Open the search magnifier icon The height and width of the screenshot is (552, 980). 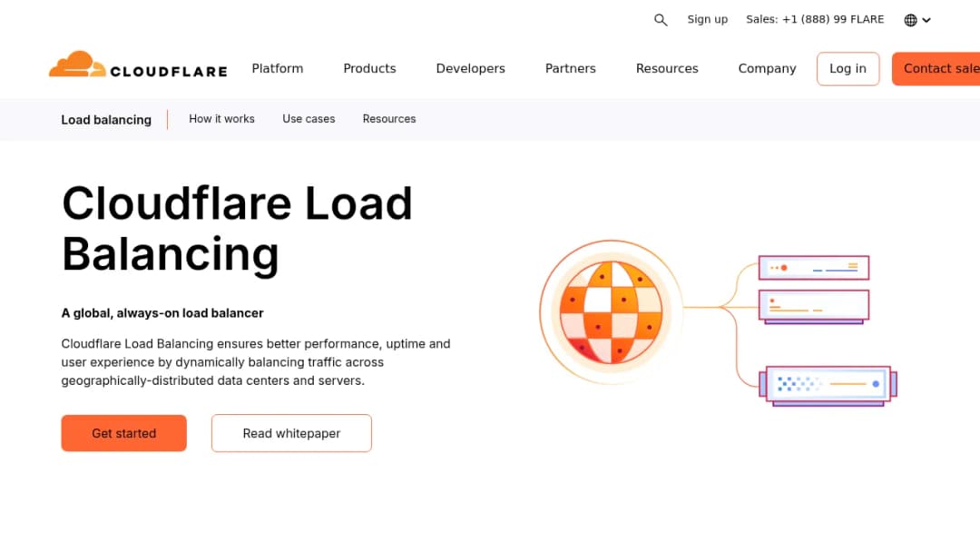[x=661, y=20]
